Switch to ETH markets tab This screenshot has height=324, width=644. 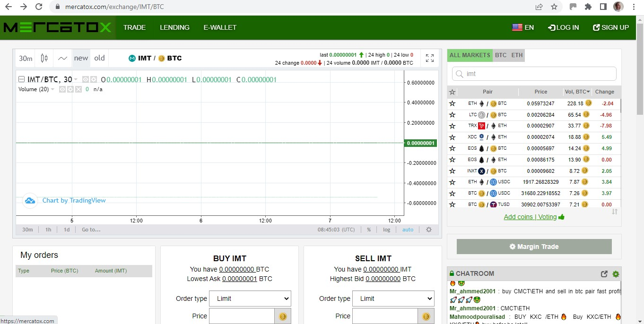517,55
